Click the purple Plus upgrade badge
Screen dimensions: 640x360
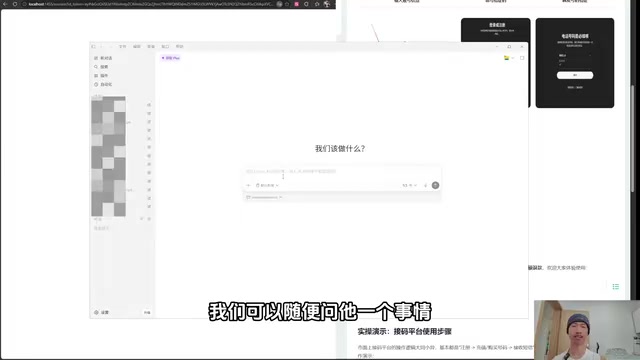[x=171, y=58]
